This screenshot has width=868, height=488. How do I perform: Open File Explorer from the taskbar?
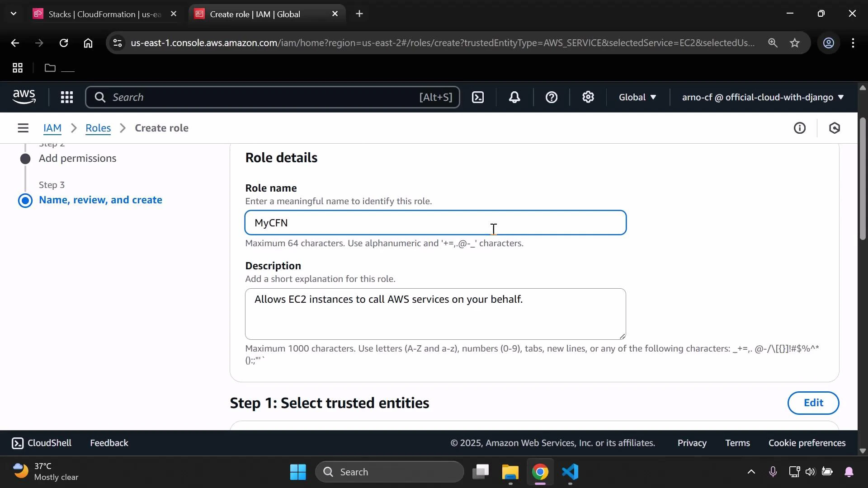point(510,473)
